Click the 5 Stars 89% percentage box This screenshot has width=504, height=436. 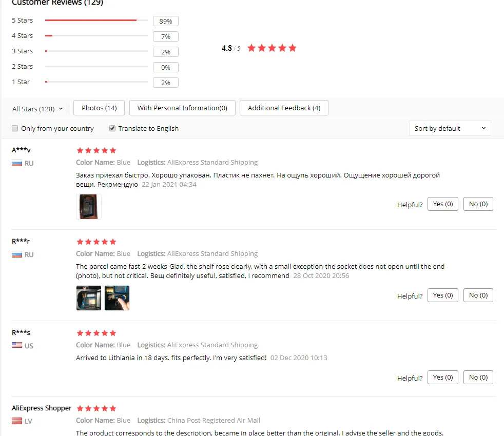point(166,21)
